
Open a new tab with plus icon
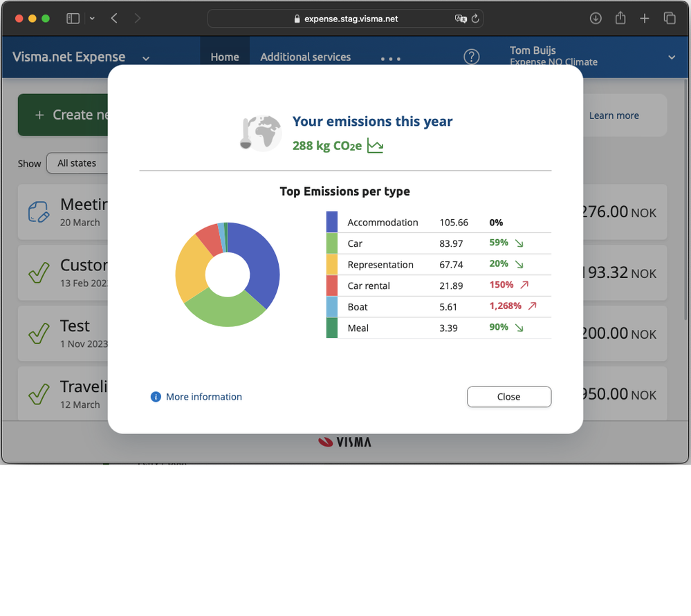[x=644, y=19]
